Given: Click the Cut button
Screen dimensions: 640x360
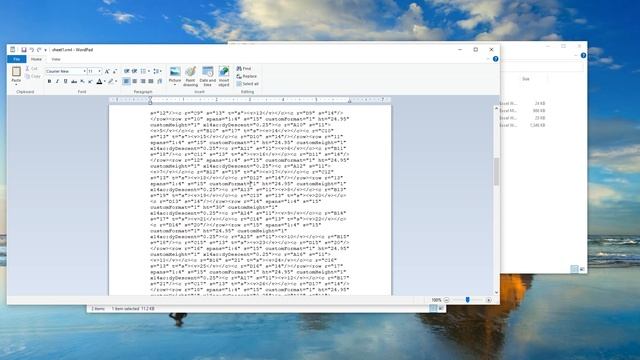Looking at the screenshot, I should (x=31, y=69).
